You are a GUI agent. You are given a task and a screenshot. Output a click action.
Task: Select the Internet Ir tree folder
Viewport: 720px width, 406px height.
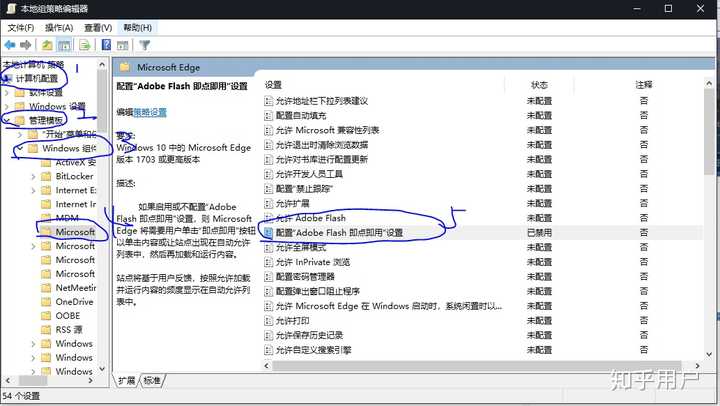[76, 204]
